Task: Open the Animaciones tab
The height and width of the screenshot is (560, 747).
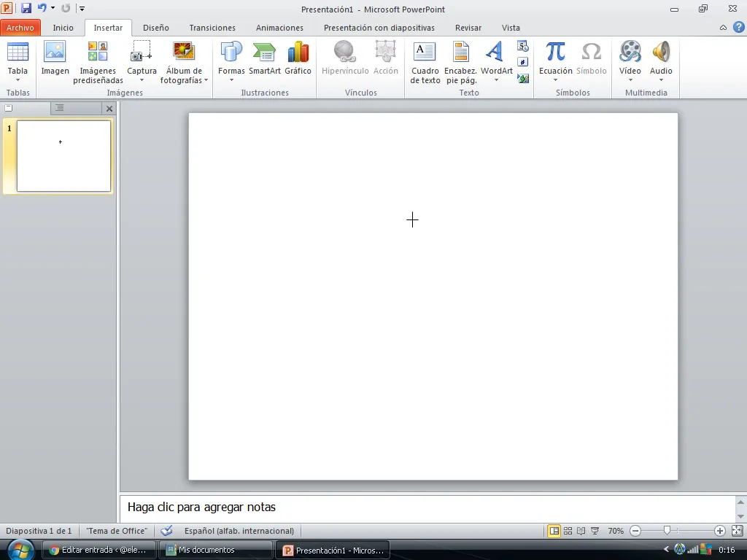Action: 279,28
